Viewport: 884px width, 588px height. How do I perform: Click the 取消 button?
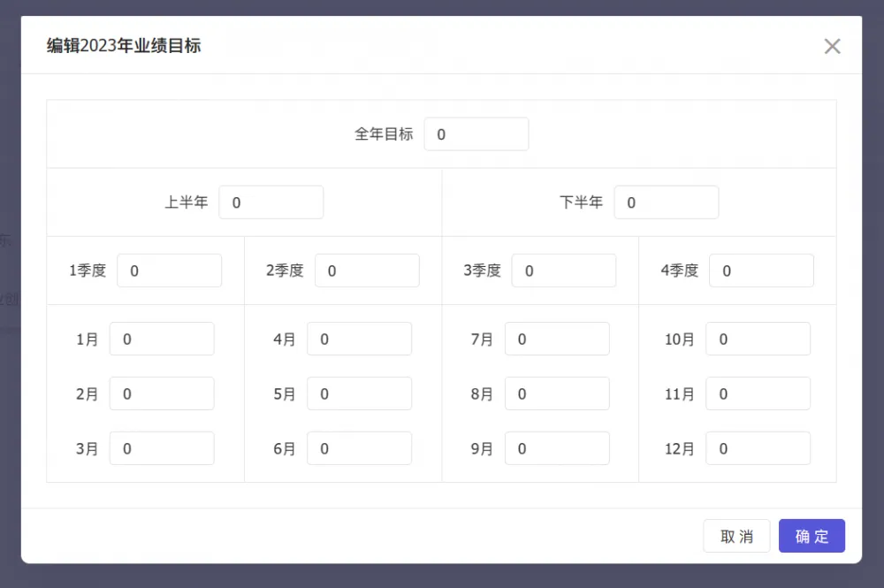(736, 536)
